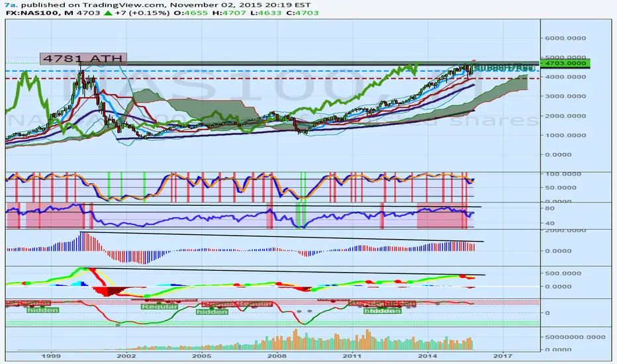The image size is (617, 364).
Task: Click the 2002 time axis label
Action: (x=126, y=356)
